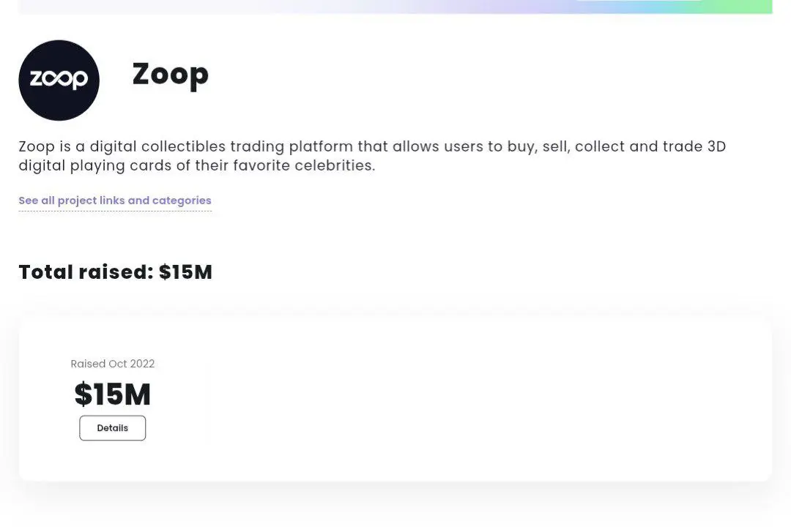Click the '$15M' figure in the Total raised heading
791x532 pixels.
coord(185,272)
